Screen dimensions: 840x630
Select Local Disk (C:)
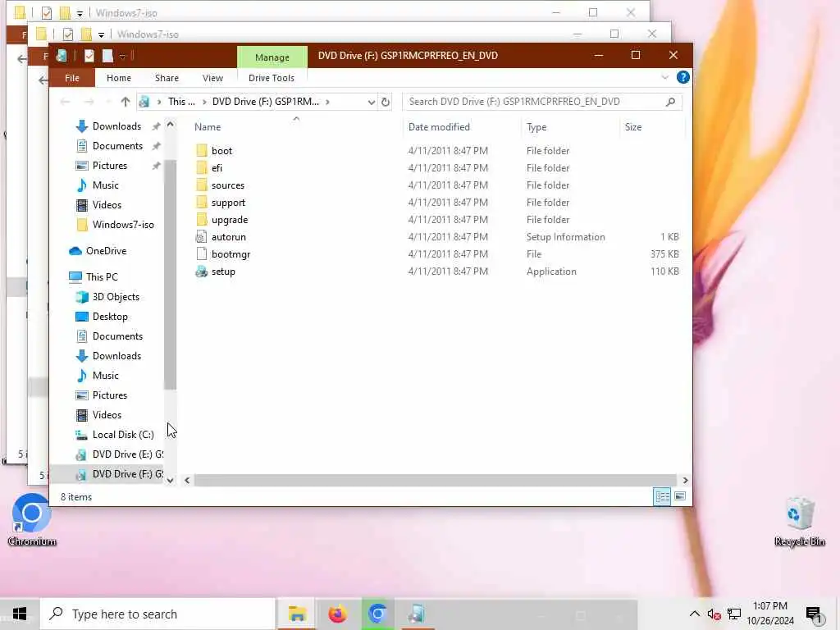(123, 435)
